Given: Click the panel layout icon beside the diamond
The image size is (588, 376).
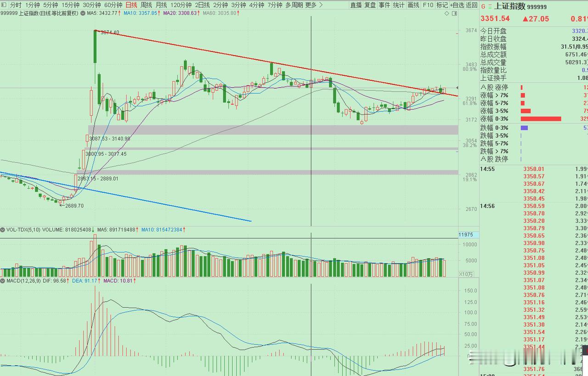Looking at the screenshot, I should click(455, 14).
